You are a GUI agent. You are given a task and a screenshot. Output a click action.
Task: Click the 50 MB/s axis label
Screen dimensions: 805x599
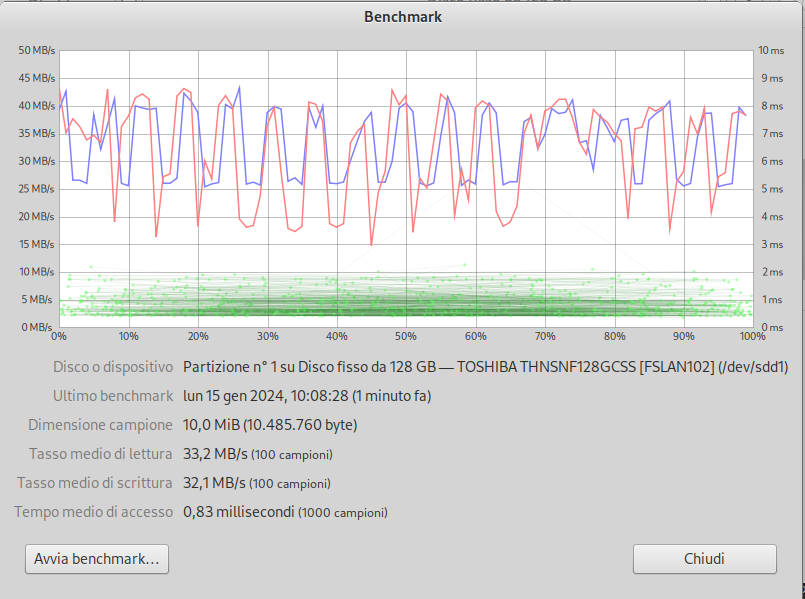pyautogui.click(x=36, y=50)
